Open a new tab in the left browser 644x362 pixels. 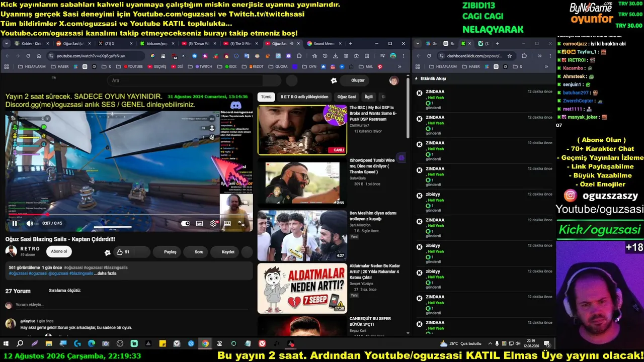(x=351, y=44)
